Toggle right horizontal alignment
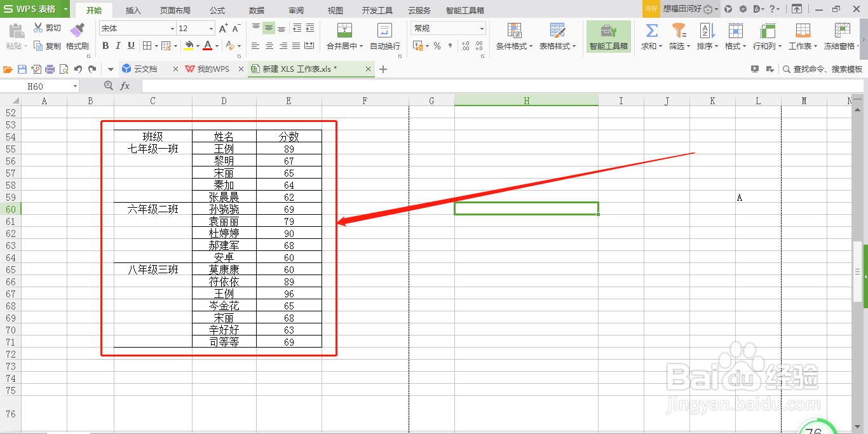This screenshot has height=434, width=868. pyautogui.click(x=282, y=46)
